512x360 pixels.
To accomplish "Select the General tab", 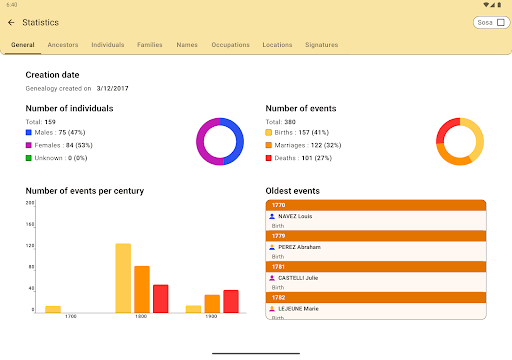I will (x=23, y=45).
